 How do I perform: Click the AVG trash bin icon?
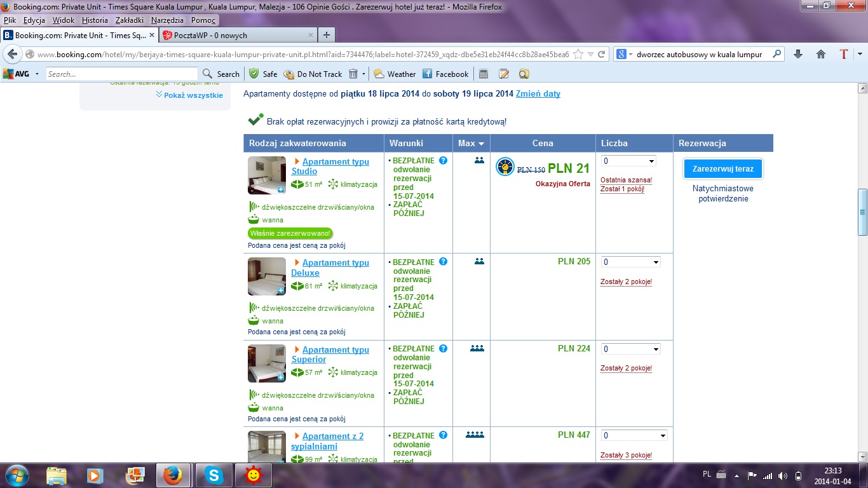click(x=353, y=74)
